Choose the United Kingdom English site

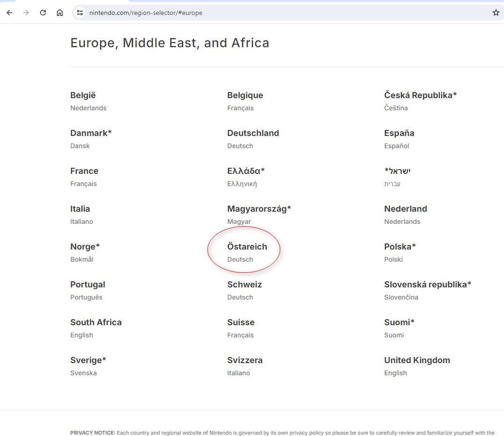coord(417,366)
